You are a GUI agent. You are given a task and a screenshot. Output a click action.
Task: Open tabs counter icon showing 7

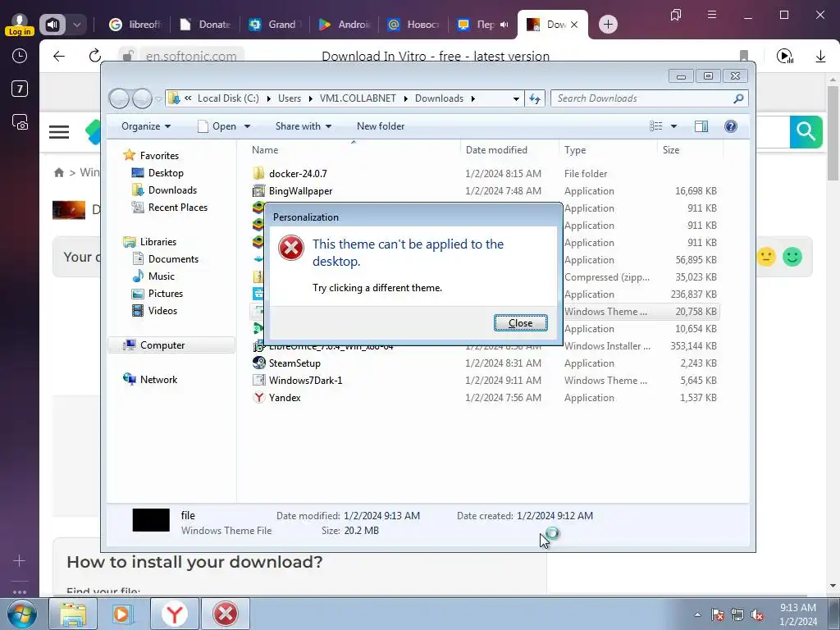pos(20,89)
